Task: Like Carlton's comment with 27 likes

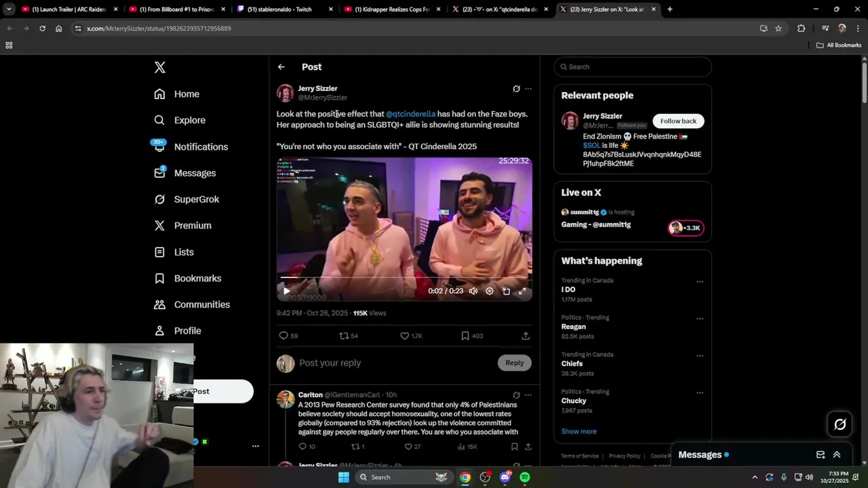Action: pos(412,447)
